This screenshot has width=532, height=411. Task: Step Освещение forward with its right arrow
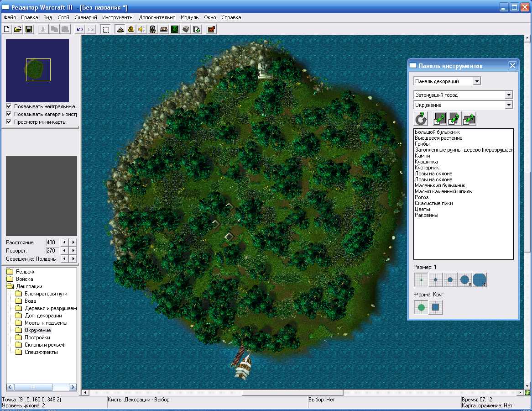click(x=73, y=258)
